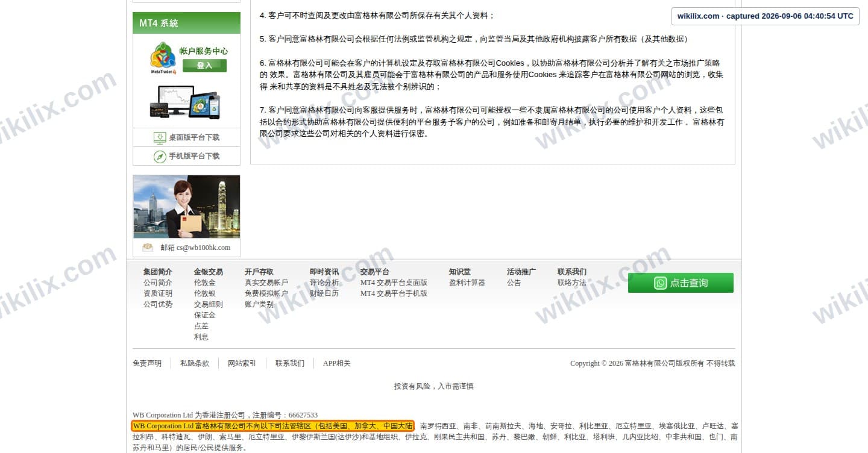Viewport: 868px width, 453px height.
Task: Click the 点击查询 green button
Action: 681,283
